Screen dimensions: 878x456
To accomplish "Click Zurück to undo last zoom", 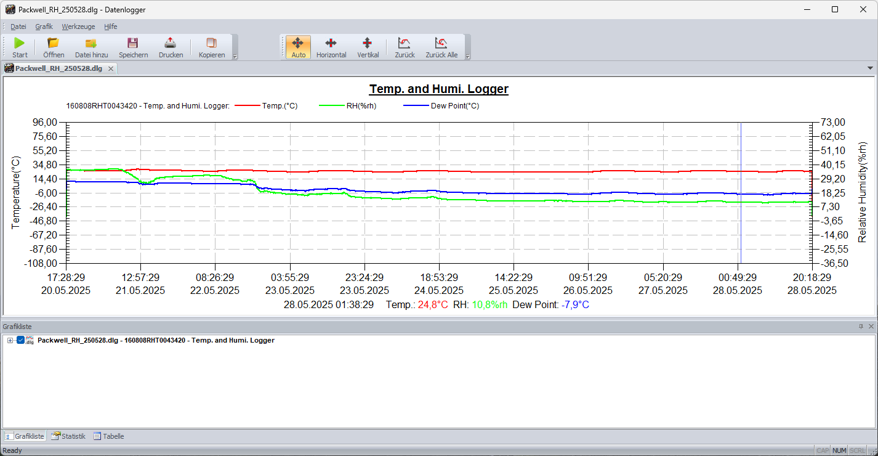I will tap(404, 46).
